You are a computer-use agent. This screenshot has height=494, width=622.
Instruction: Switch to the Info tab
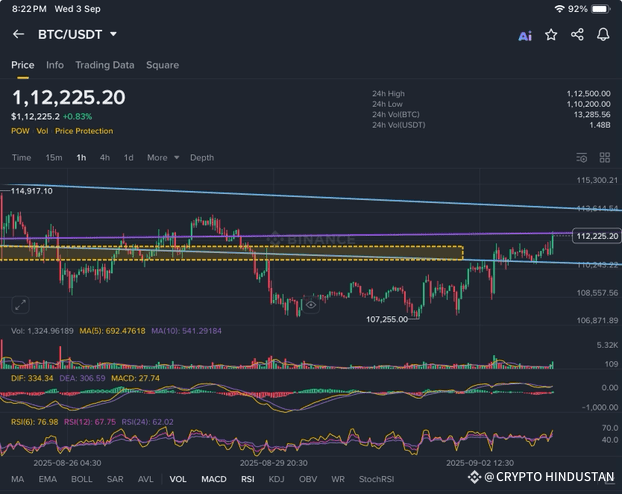(x=55, y=65)
